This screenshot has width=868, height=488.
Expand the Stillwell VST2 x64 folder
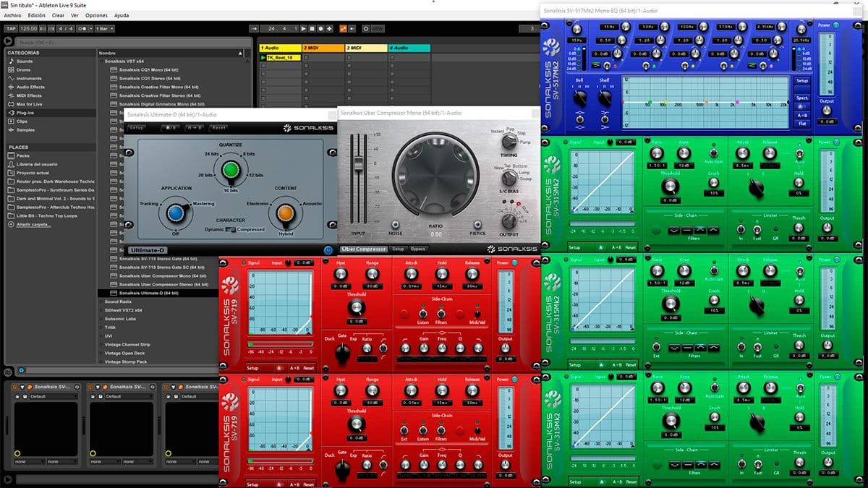(x=101, y=309)
